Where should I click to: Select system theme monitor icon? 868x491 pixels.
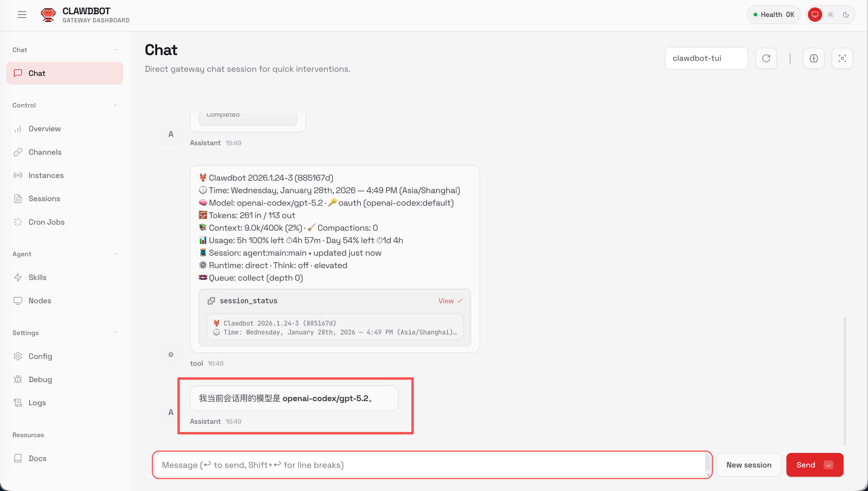(x=815, y=15)
